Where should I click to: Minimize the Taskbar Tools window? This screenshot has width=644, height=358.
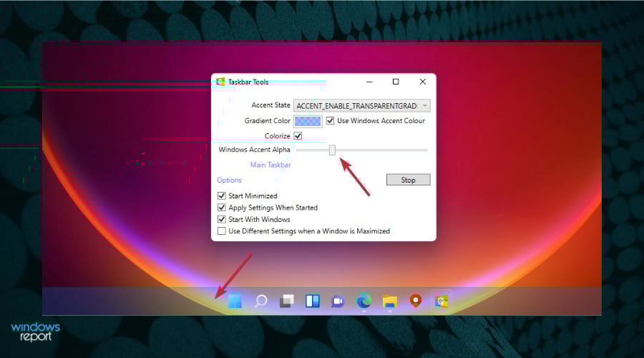369,82
